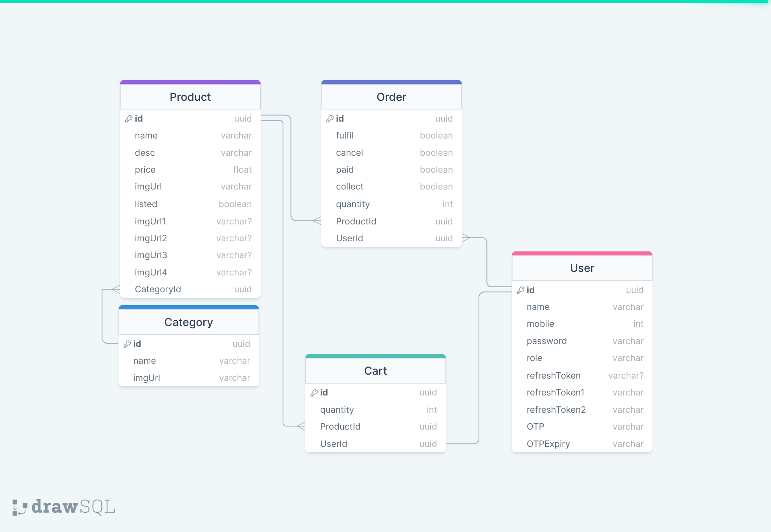Select the boolean field fulfil in Order
The height and width of the screenshot is (532, 771).
tap(345, 135)
